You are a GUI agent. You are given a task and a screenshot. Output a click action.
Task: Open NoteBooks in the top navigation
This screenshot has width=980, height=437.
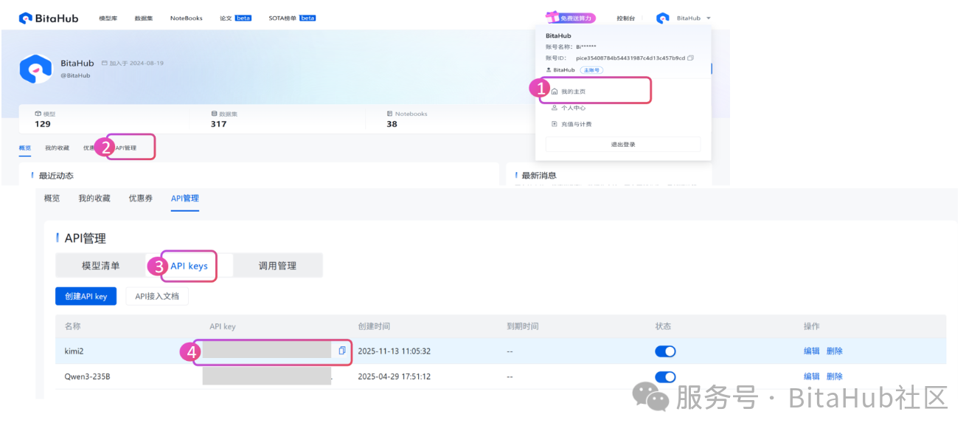tap(186, 18)
